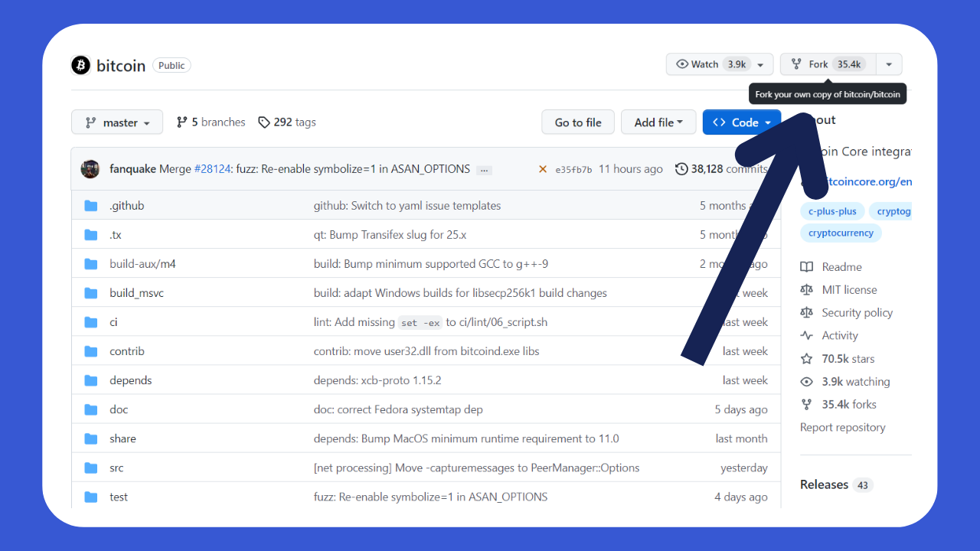
Task: Fork the bitcoin repository
Action: [x=828, y=64]
